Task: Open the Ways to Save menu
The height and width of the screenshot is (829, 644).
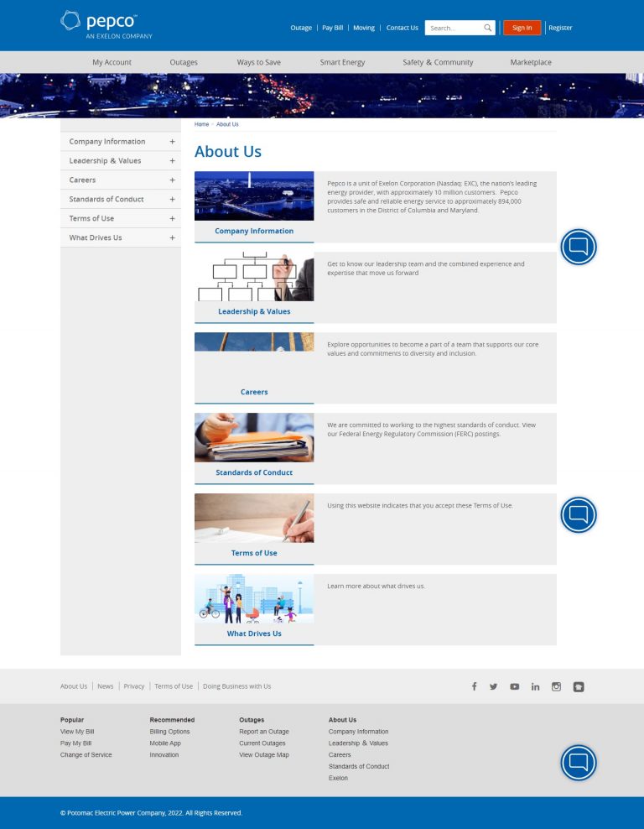Action: [259, 62]
